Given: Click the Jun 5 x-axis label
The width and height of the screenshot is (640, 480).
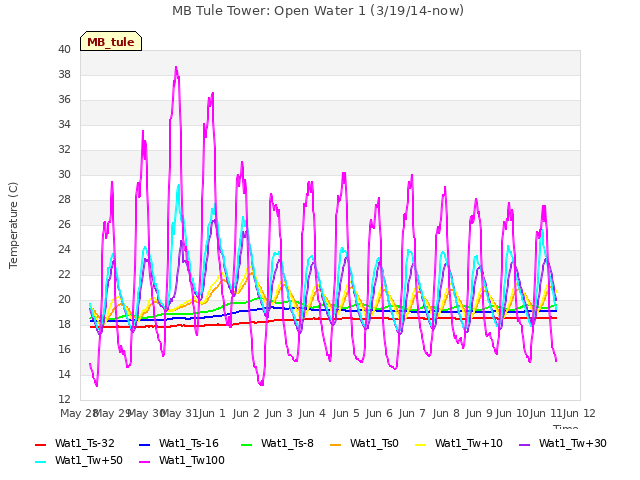Looking at the screenshot, I should 346,413.
